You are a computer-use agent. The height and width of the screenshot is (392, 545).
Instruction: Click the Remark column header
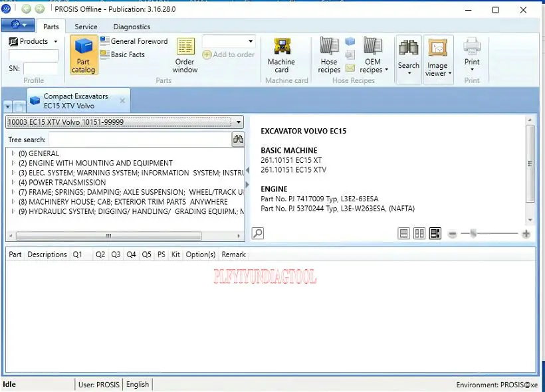233,254
